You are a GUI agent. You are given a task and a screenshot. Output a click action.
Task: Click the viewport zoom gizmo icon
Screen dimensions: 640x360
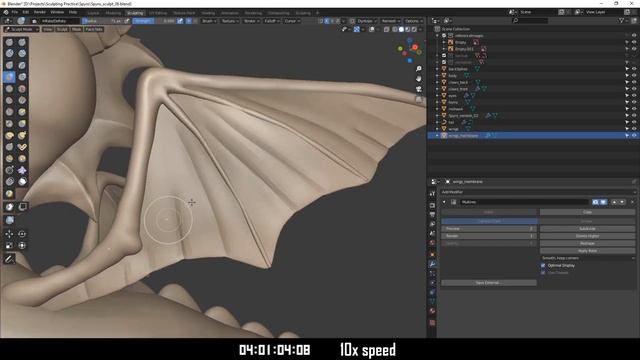coord(418,69)
